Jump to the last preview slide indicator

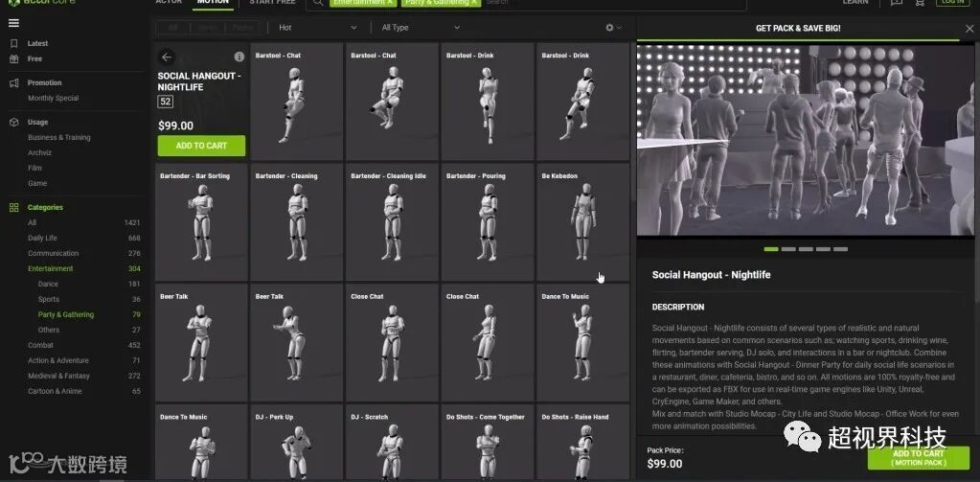coord(841,249)
